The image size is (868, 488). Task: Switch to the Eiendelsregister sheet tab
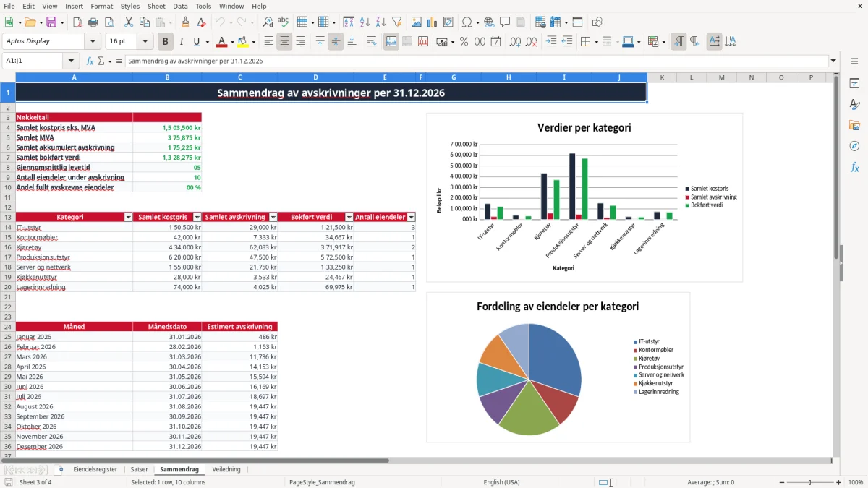click(95, 469)
